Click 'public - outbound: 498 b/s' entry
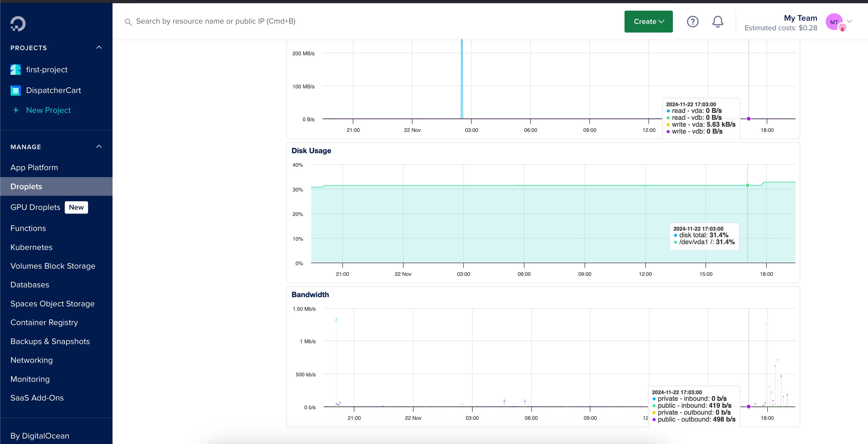Image resolution: width=868 pixels, height=444 pixels. 694,420
